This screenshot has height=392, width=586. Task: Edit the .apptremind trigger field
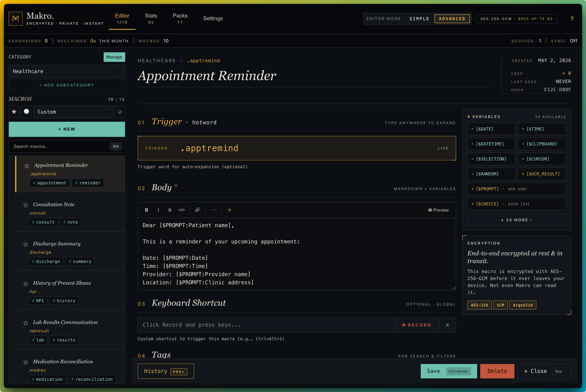click(299, 148)
